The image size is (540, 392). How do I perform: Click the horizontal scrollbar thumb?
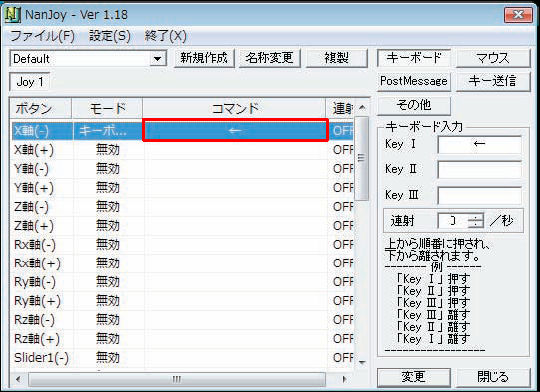(177, 380)
